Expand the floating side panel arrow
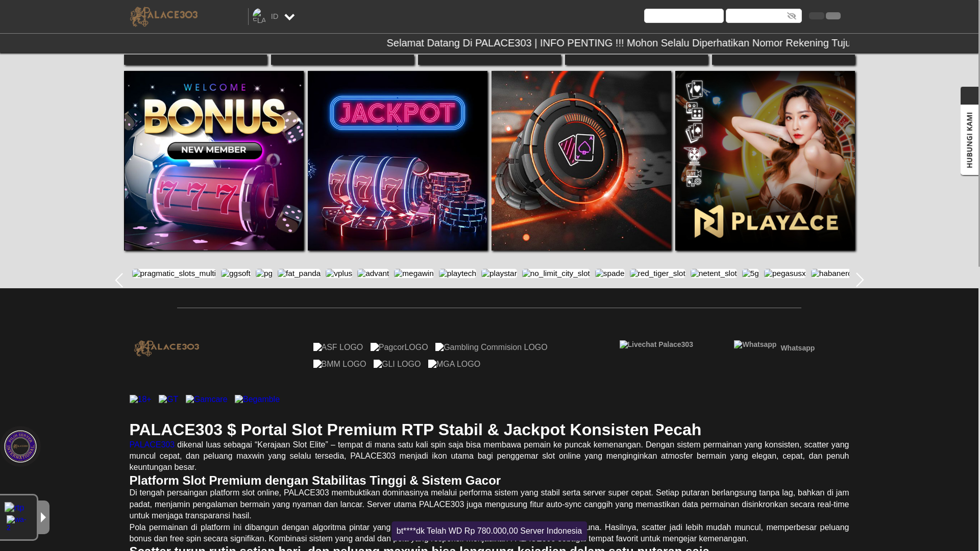 (43, 517)
